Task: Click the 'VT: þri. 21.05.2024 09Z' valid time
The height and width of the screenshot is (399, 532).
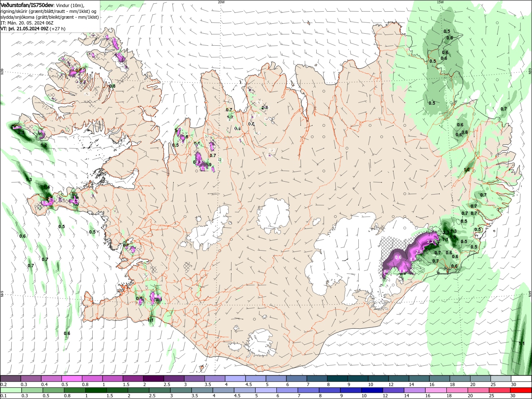Action: click(x=25, y=29)
